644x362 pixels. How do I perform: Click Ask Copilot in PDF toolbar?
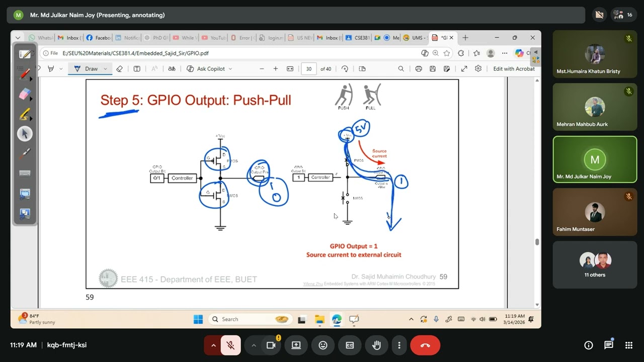click(206, 69)
